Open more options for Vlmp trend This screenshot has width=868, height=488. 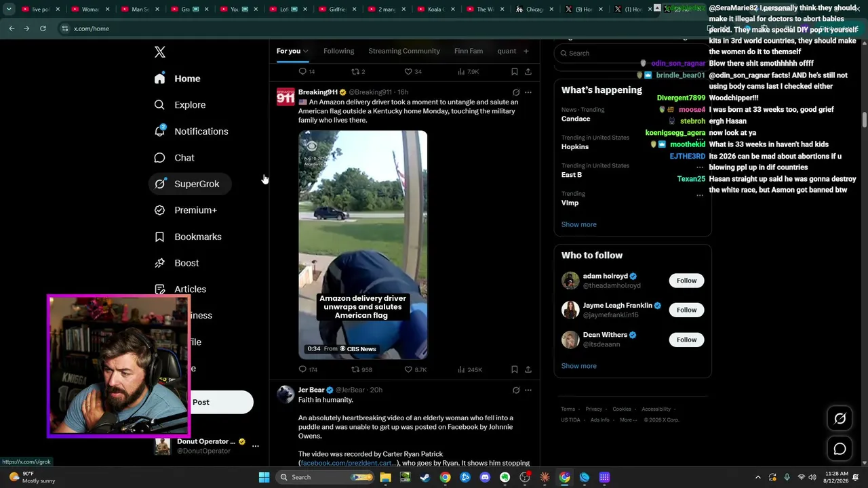point(700,195)
